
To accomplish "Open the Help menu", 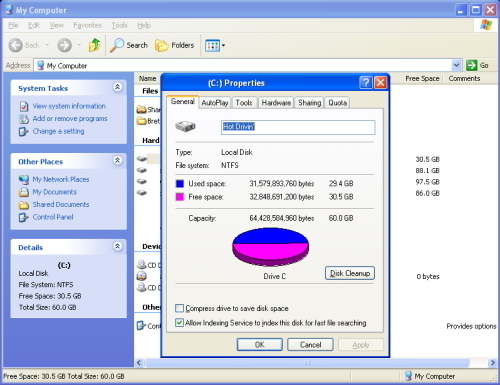I will (x=144, y=25).
